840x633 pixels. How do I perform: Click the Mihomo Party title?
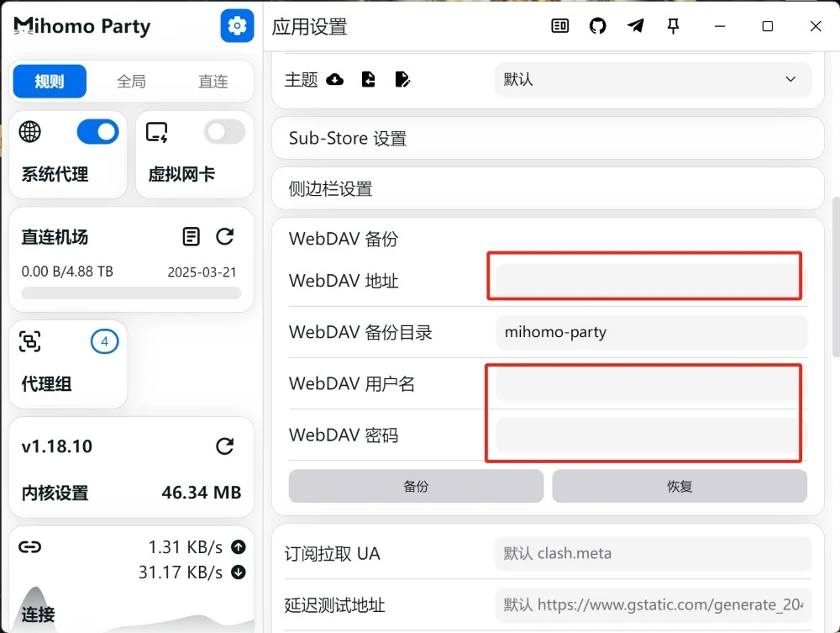[82, 26]
